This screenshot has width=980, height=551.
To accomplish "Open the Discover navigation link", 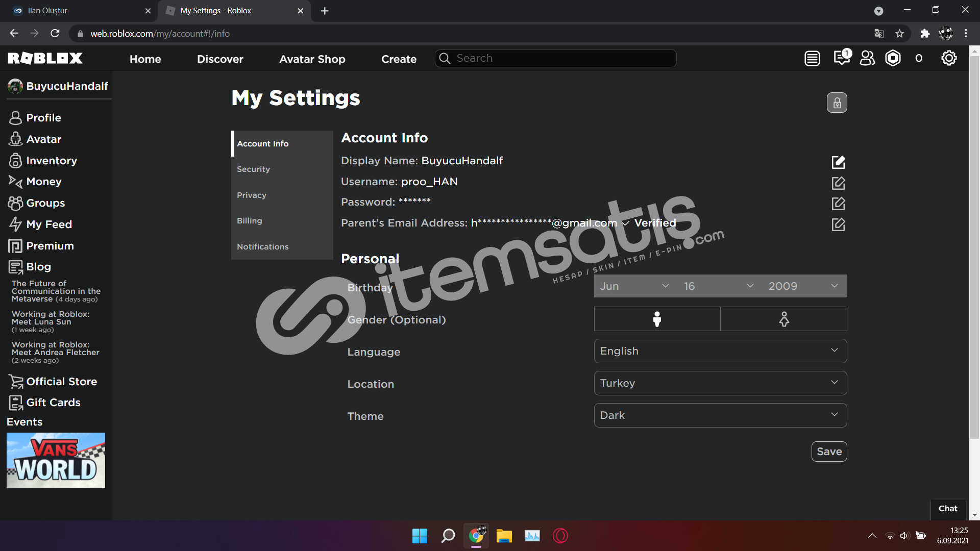I will click(x=220, y=59).
